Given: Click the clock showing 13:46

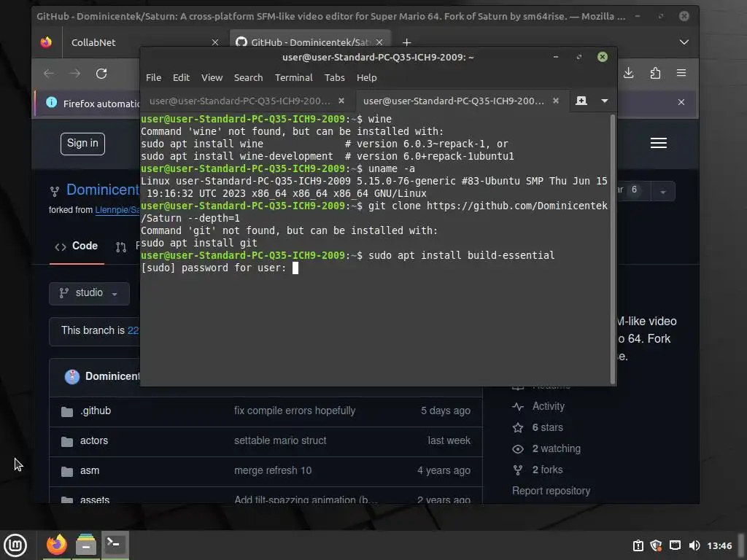Looking at the screenshot, I should click(x=719, y=545).
